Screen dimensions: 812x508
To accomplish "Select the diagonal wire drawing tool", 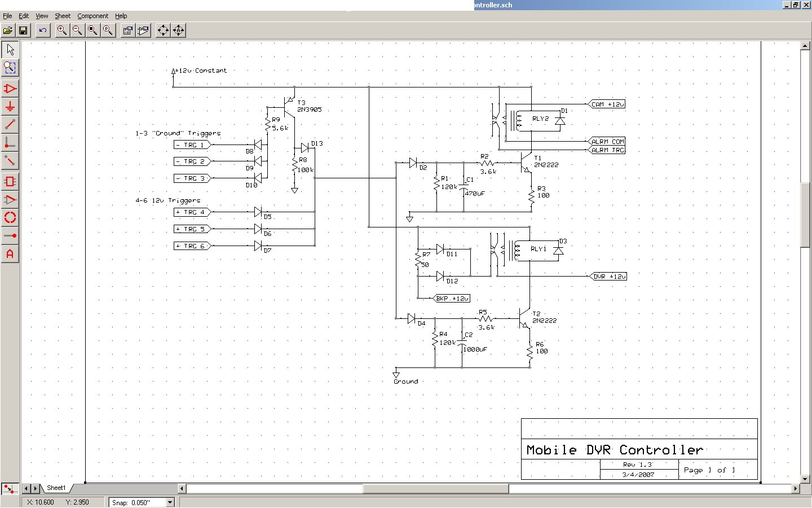I will (10, 125).
